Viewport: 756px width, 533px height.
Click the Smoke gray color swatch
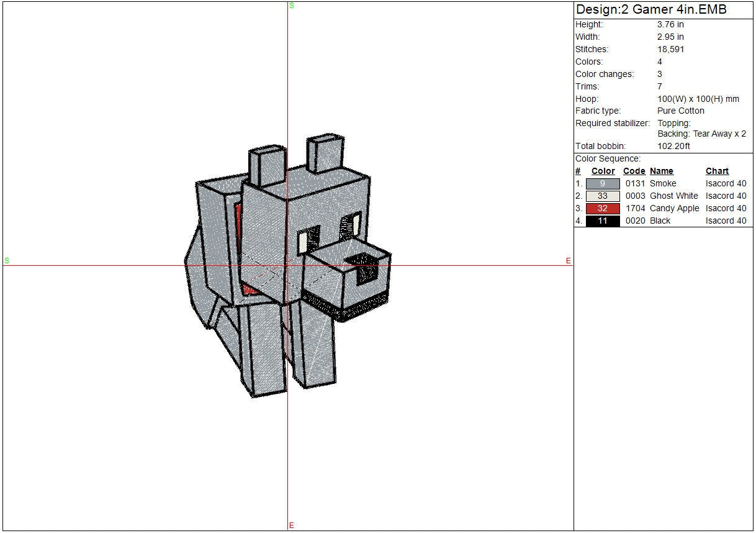(x=602, y=184)
